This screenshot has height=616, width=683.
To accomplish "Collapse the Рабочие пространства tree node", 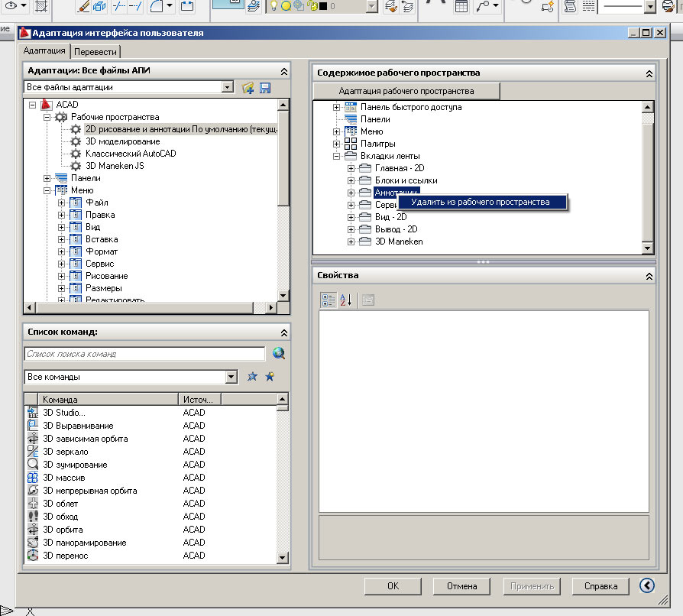I will [47, 117].
